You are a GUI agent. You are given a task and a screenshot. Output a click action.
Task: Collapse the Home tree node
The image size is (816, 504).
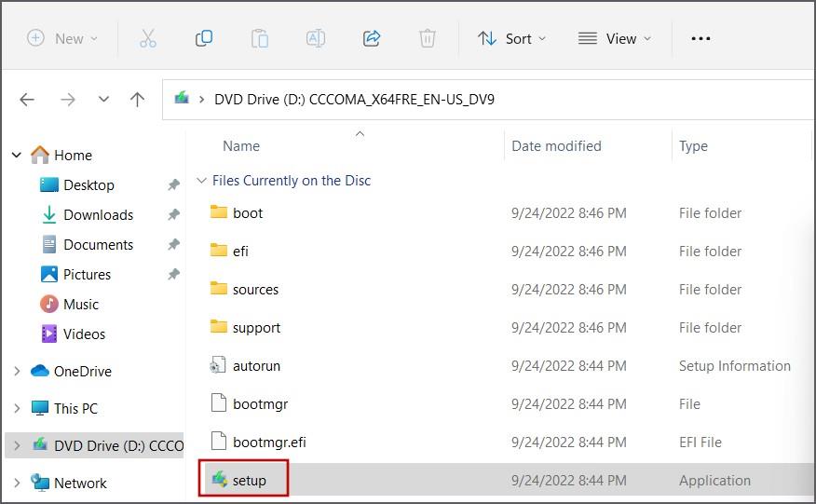[x=17, y=156]
